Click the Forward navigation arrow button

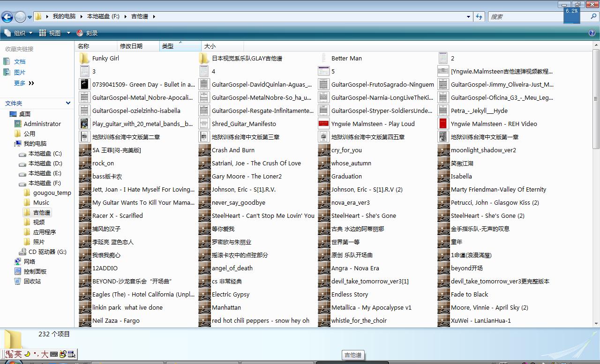point(20,17)
